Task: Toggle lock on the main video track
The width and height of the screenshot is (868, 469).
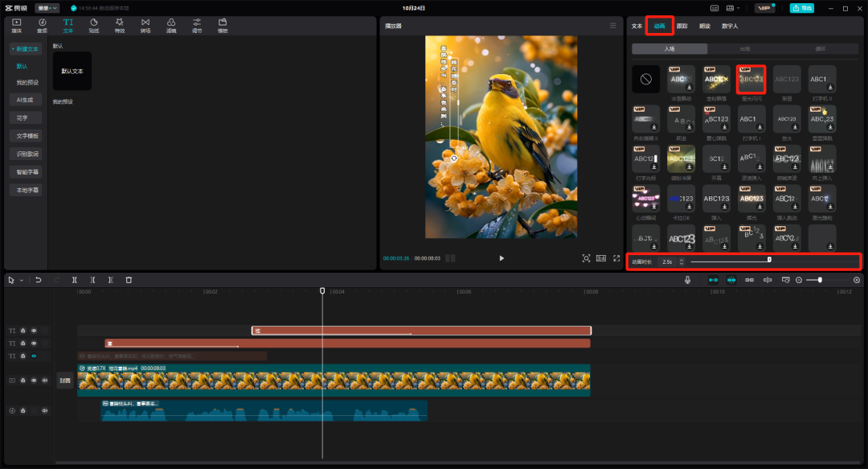Action: click(x=23, y=381)
